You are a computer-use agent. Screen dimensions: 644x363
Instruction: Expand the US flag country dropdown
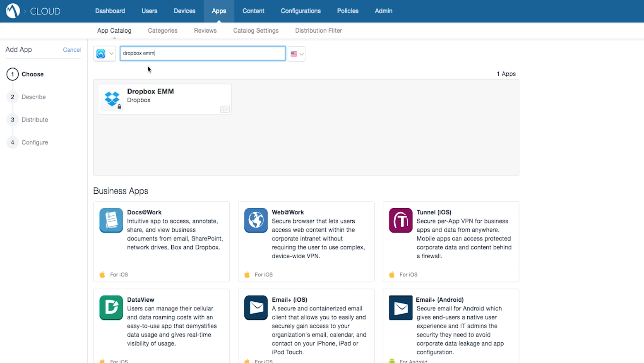point(297,54)
